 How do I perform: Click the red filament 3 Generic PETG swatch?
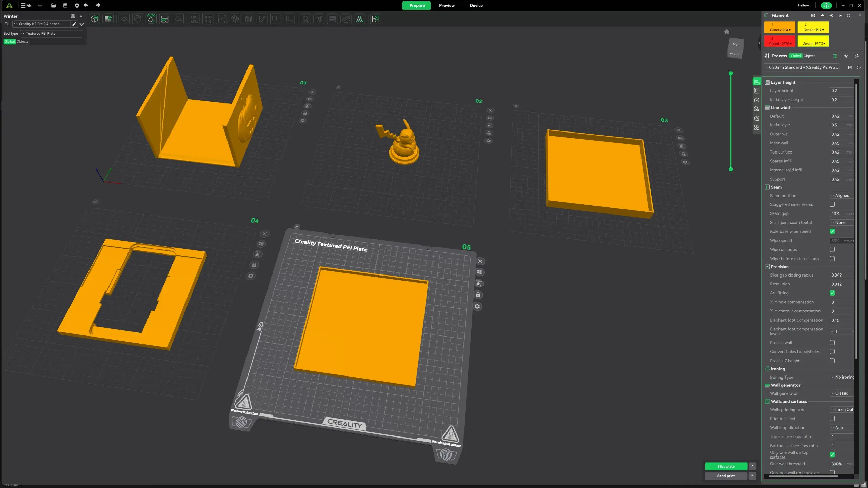(780, 41)
